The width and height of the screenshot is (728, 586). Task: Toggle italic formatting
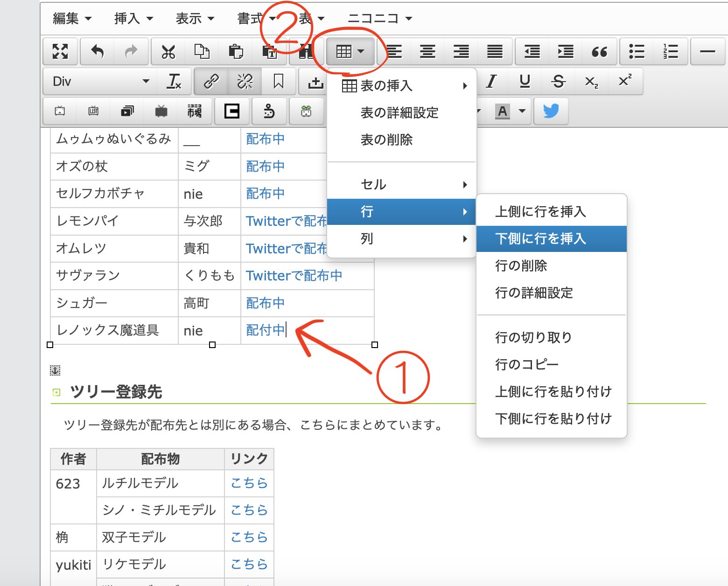pos(491,82)
